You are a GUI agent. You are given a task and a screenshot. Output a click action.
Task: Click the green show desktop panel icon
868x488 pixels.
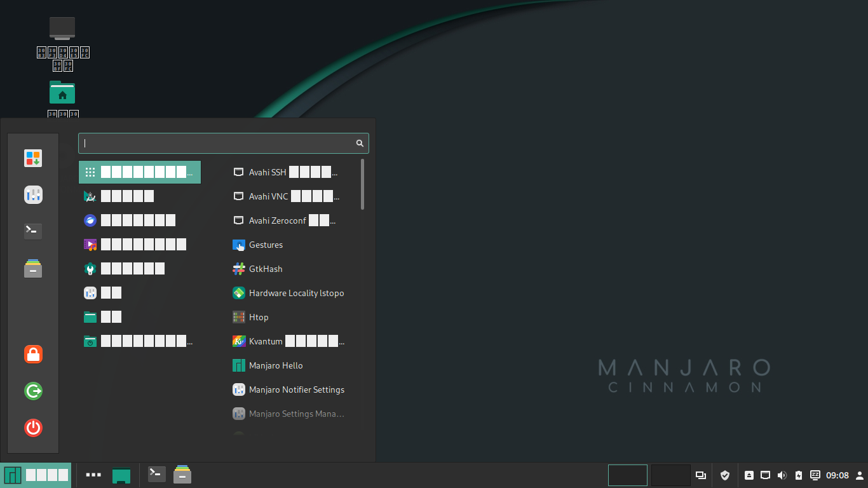coord(121,475)
